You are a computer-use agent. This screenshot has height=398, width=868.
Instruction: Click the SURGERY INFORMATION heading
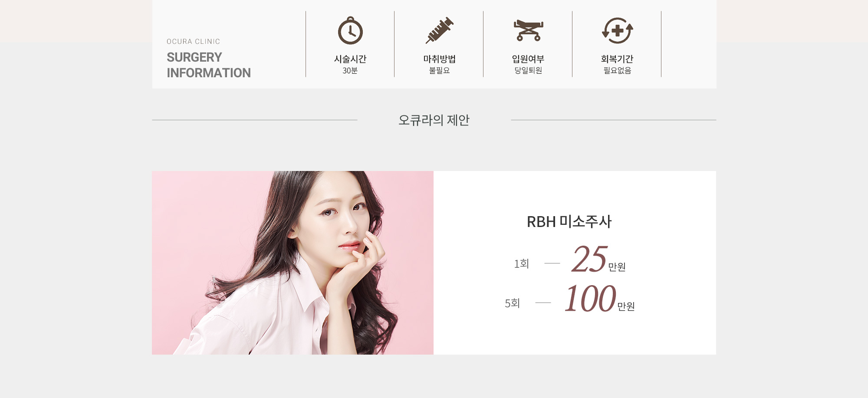click(x=209, y=65)
